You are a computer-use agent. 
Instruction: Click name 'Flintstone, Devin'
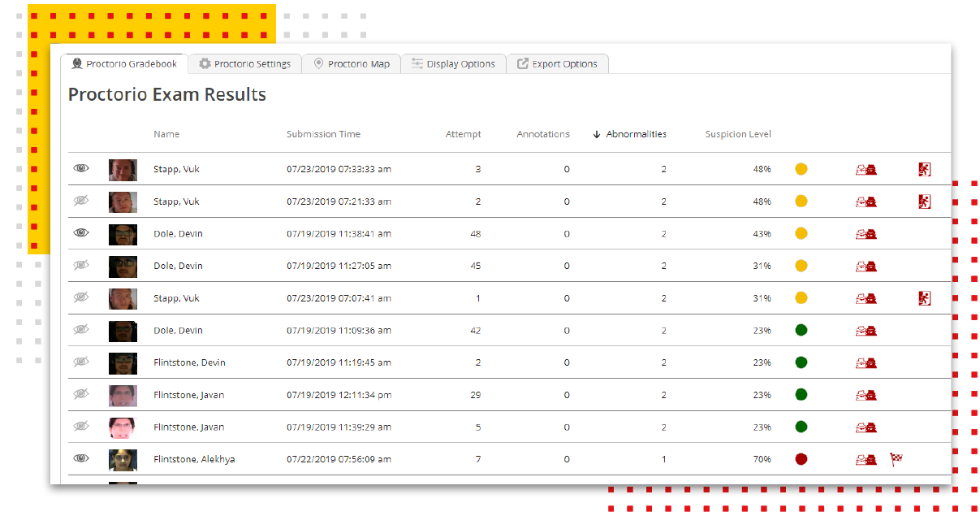point(189,362)
